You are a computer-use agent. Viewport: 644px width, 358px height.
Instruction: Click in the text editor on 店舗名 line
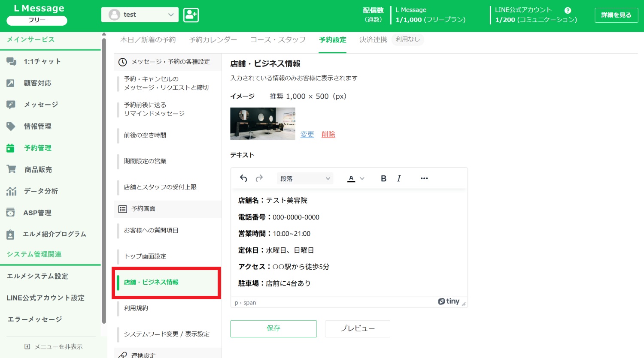tap(273, 201)
